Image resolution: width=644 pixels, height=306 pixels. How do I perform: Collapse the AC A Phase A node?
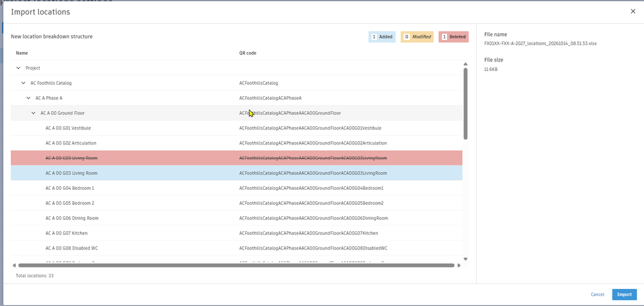click(x=28, y=98)
